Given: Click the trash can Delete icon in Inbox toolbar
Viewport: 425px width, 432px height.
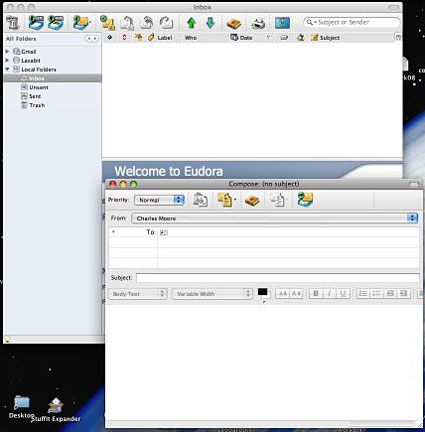Looking at the screenshot, I should (13, 23).
